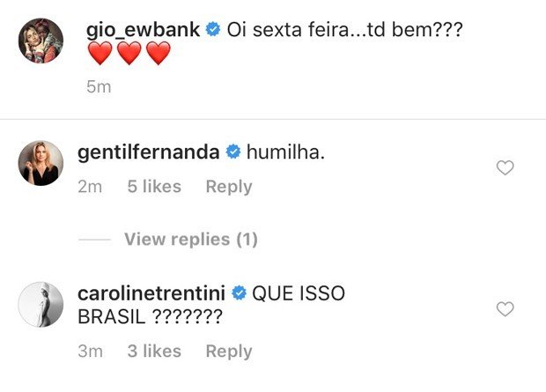Reply to gentilfernanda's comment
This screenshot has width=546, height=392.
pyautogui.click(x=228, y=187)
